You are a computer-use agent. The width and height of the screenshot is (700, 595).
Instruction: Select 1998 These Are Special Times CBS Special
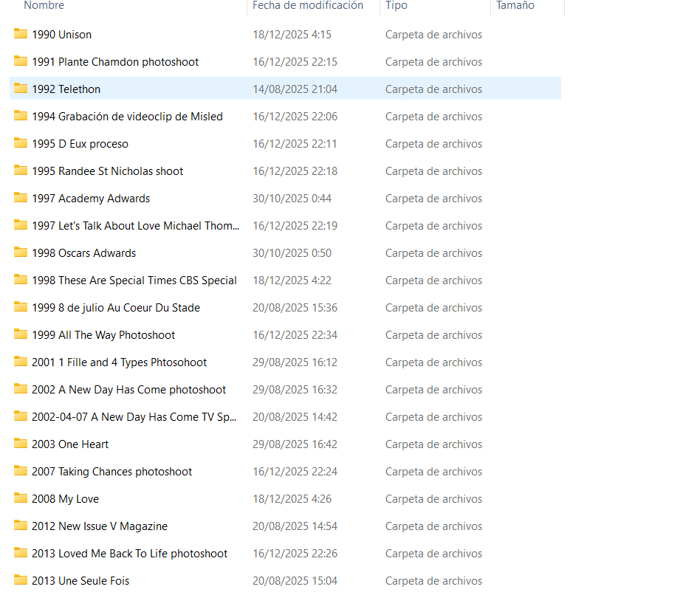(134, 281)
